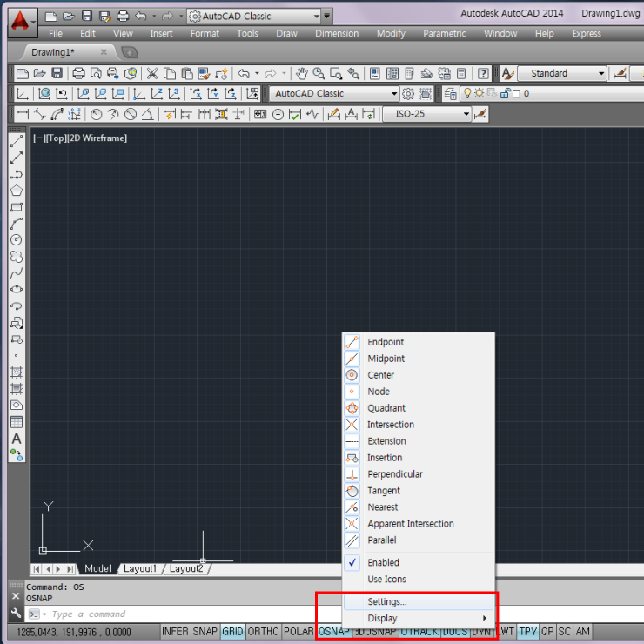
Task: Select the Polygon draw tool
Action: 17,191
